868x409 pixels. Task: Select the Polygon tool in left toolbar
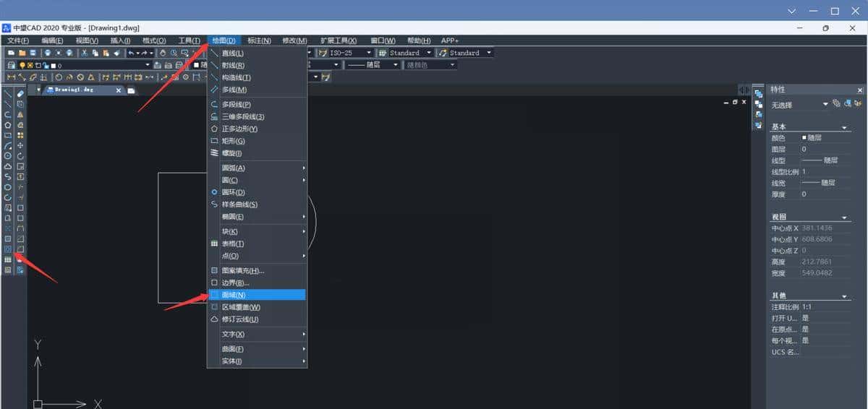coord(8,124)
